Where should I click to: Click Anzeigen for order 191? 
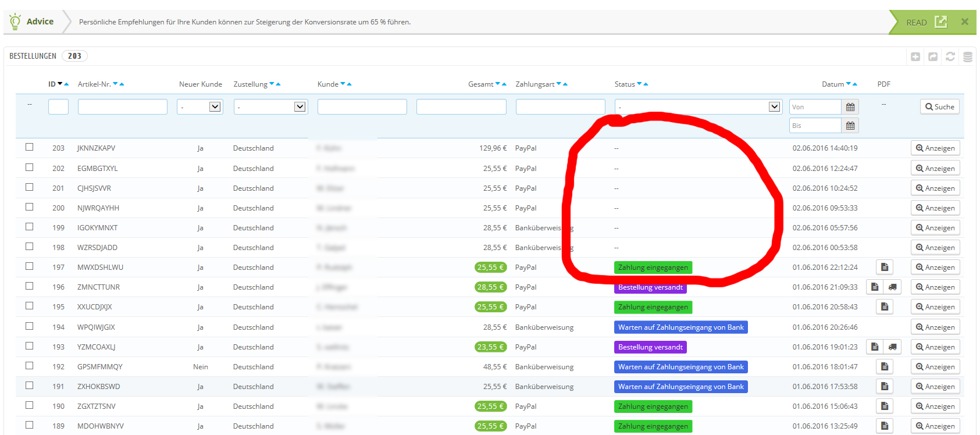935,387
